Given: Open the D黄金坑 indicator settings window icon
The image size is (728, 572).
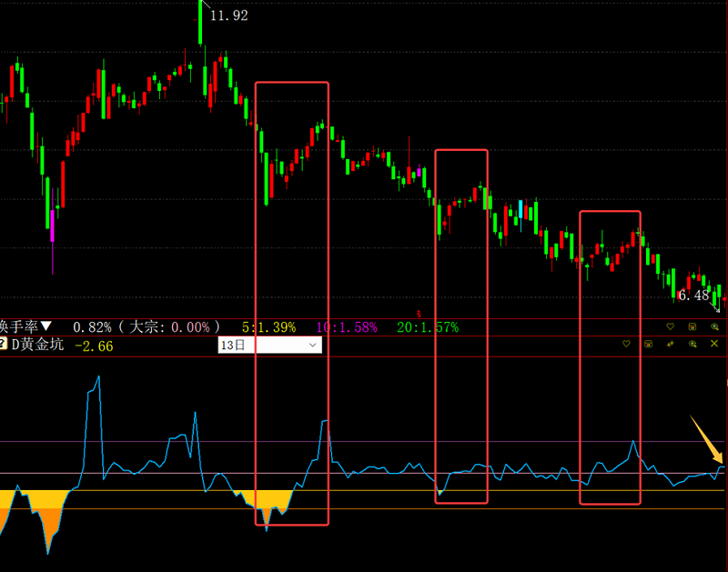Looking at the screenshot, I should point(649,344).
